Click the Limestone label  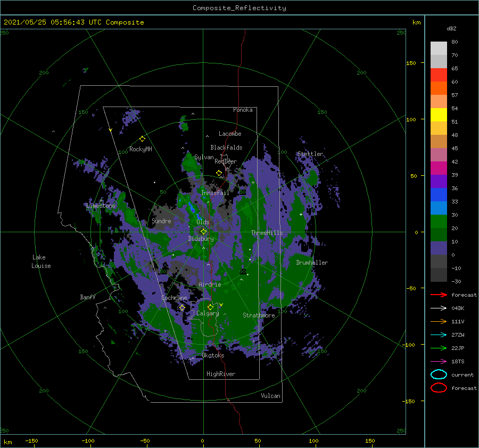101,206
